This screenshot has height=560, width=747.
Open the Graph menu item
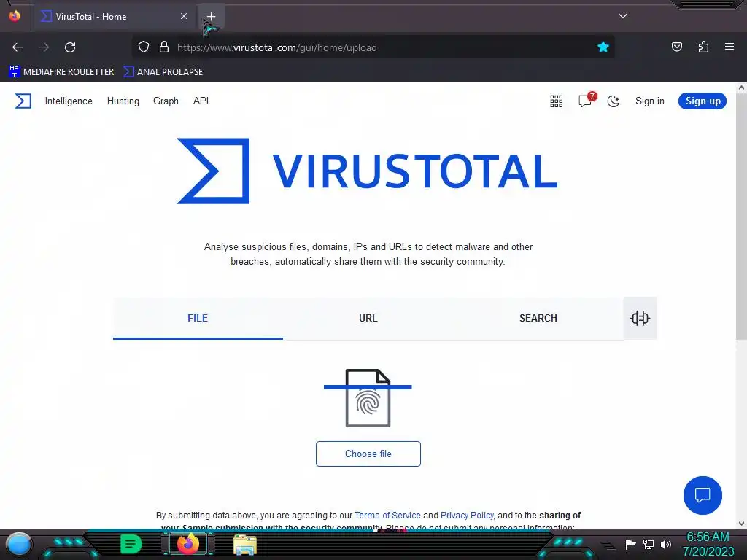pos(166,101)
